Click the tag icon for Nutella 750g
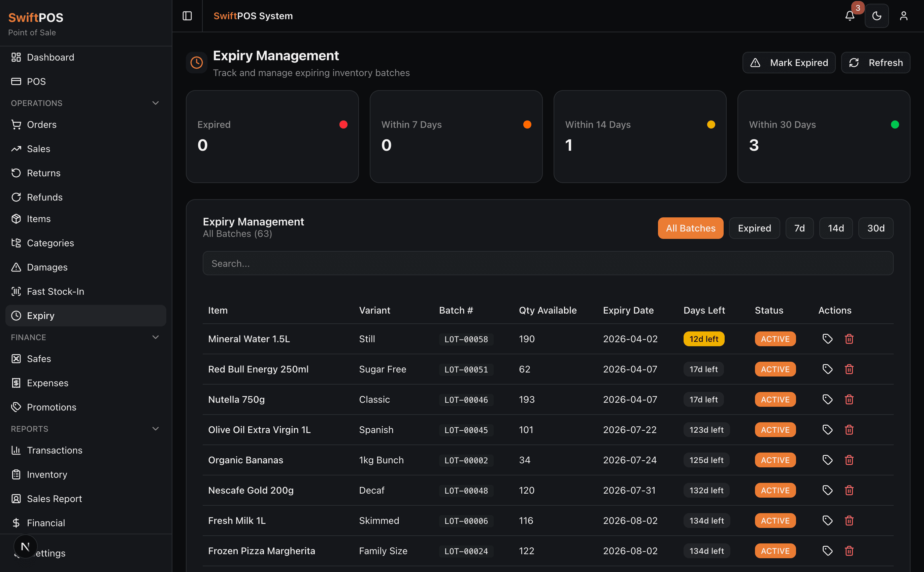 click(x=827, y=399)
